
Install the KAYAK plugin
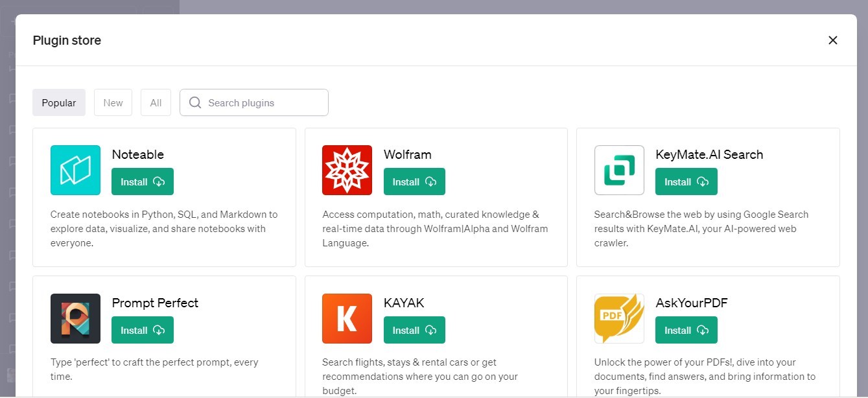click(x=414, y=330)
